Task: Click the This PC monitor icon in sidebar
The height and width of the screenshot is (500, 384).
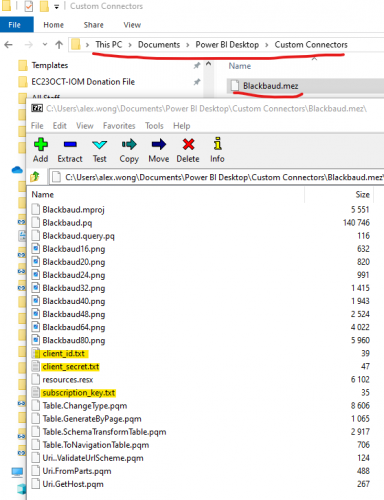Action: click(x=17, y=472)
